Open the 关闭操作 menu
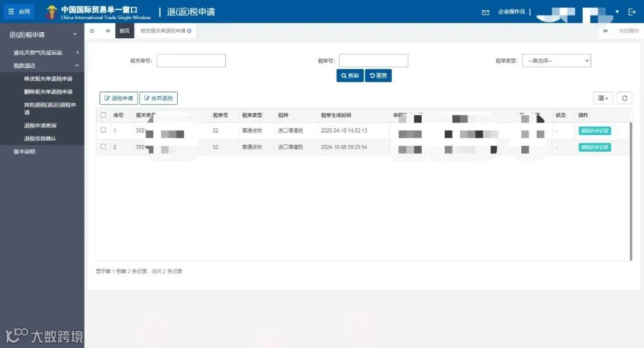Screen dimensions: 644x348 point(629,31)
